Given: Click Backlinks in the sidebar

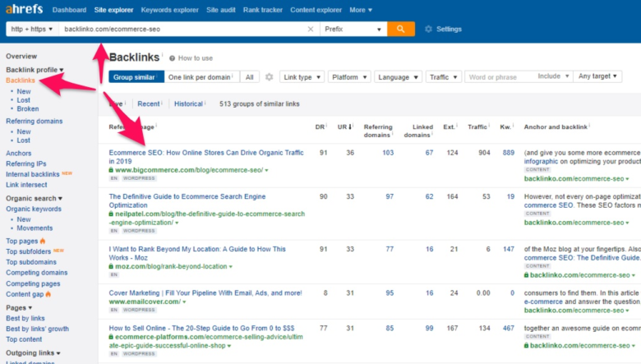Looking at the screenshot, I should [21, 81].
